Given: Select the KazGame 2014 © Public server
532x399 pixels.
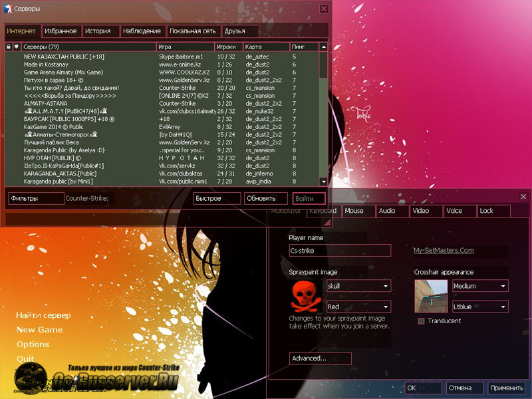Looking at the screenshot, I should click(162, 127).
